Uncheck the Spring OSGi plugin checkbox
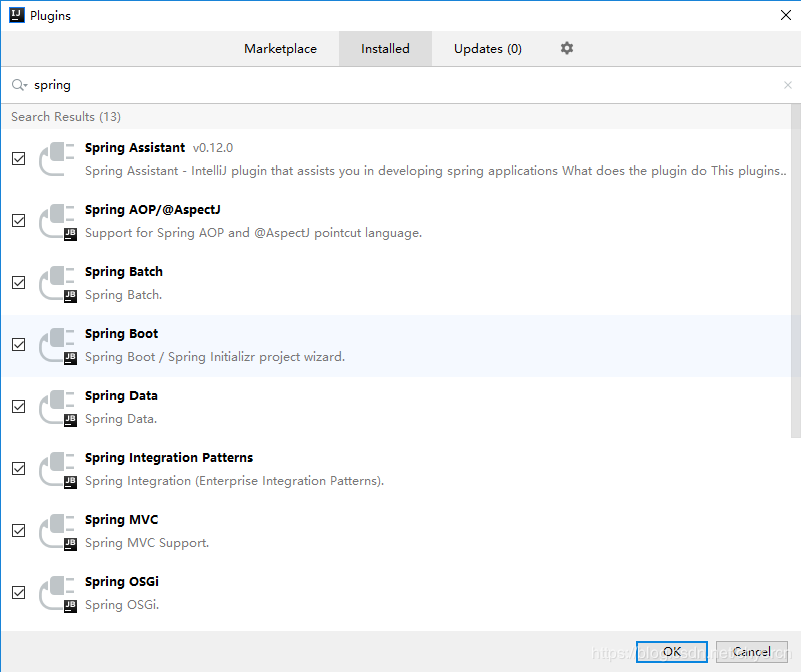801x672 pixels. pos(18,592)
